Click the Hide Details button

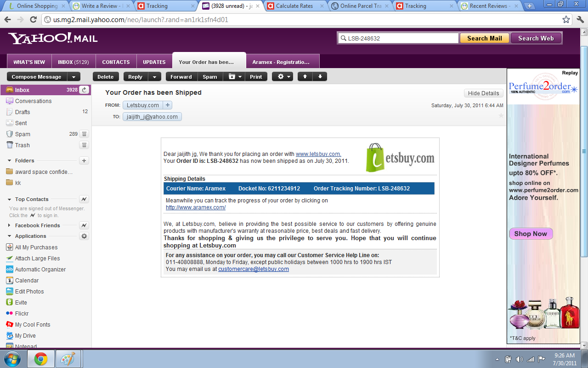[483, 93]
